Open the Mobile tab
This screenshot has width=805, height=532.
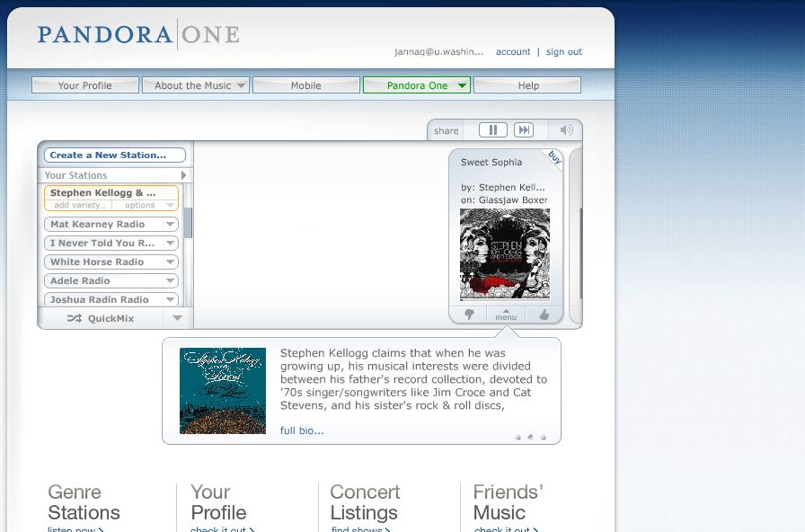(x=306, y=85)
